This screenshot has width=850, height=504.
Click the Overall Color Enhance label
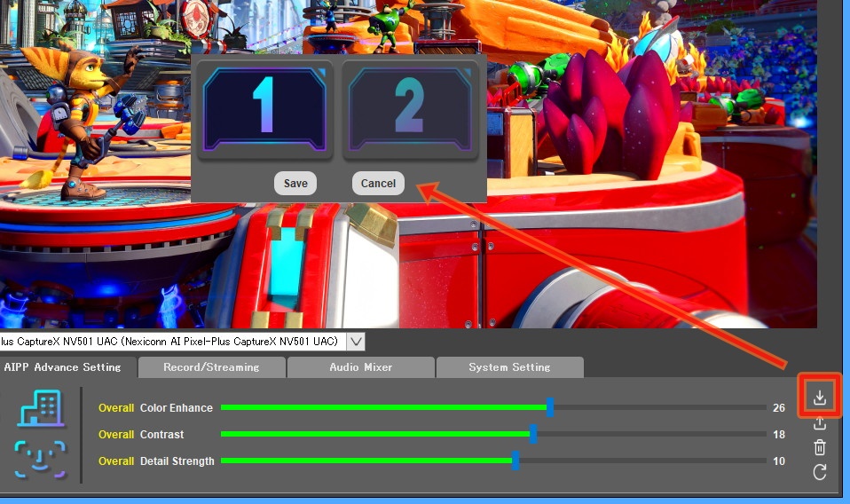pos(155,407)
